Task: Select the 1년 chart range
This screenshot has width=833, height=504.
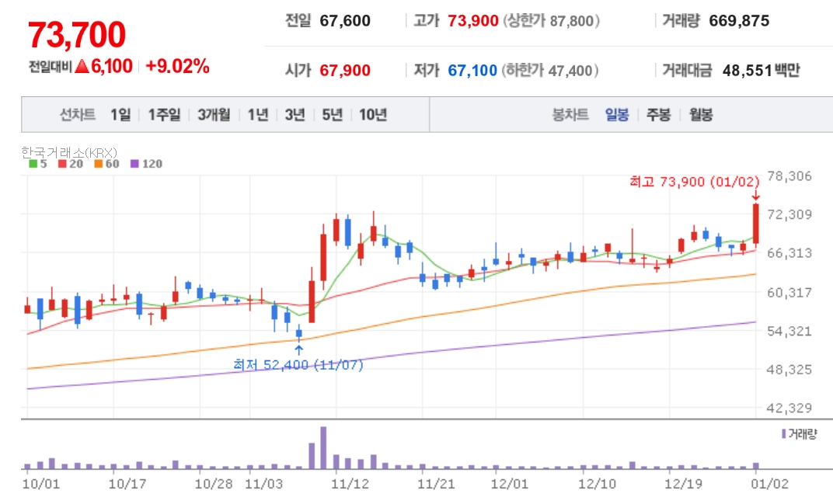Action: click(x=258, y=115)
